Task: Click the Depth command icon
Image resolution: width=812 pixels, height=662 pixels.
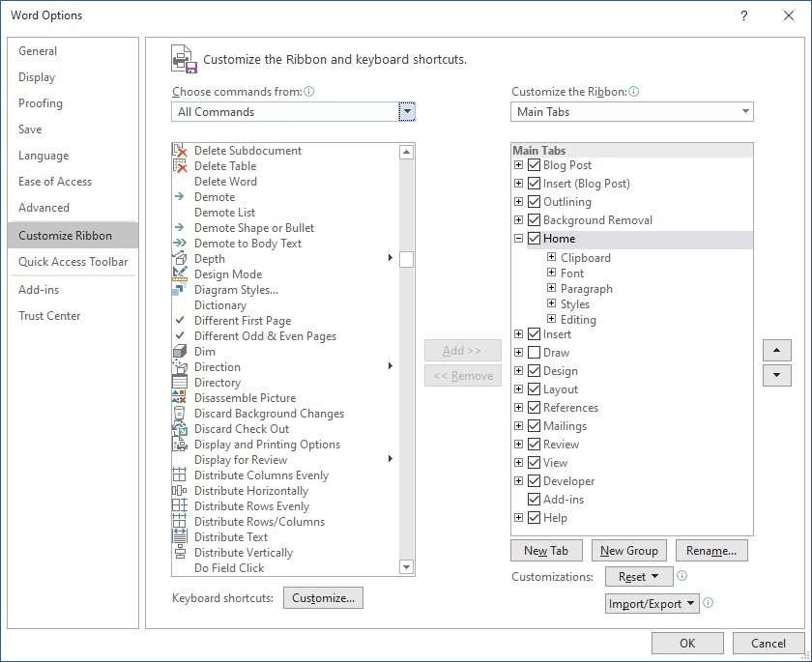Action: (179, 258)
